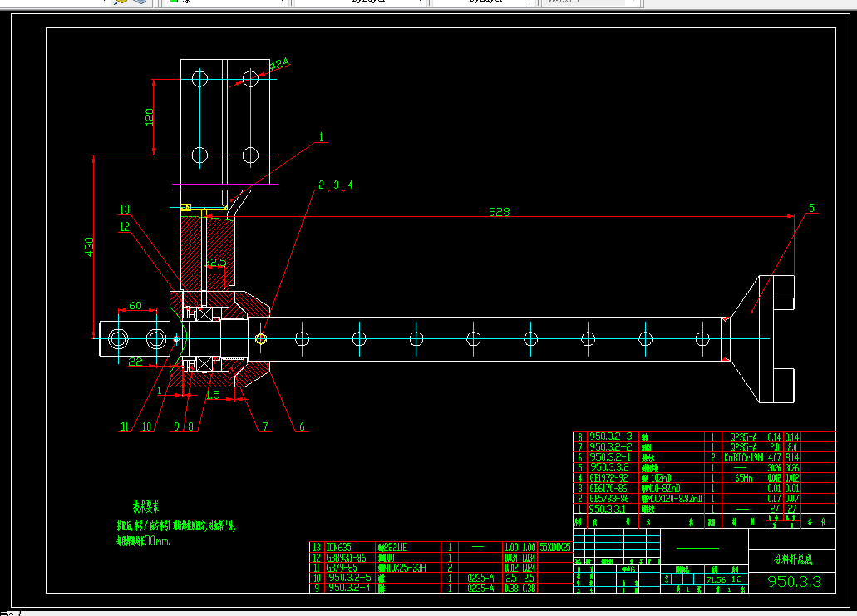Click the remark 55X100X25 in row 13
857x616 pixels.
555,547
